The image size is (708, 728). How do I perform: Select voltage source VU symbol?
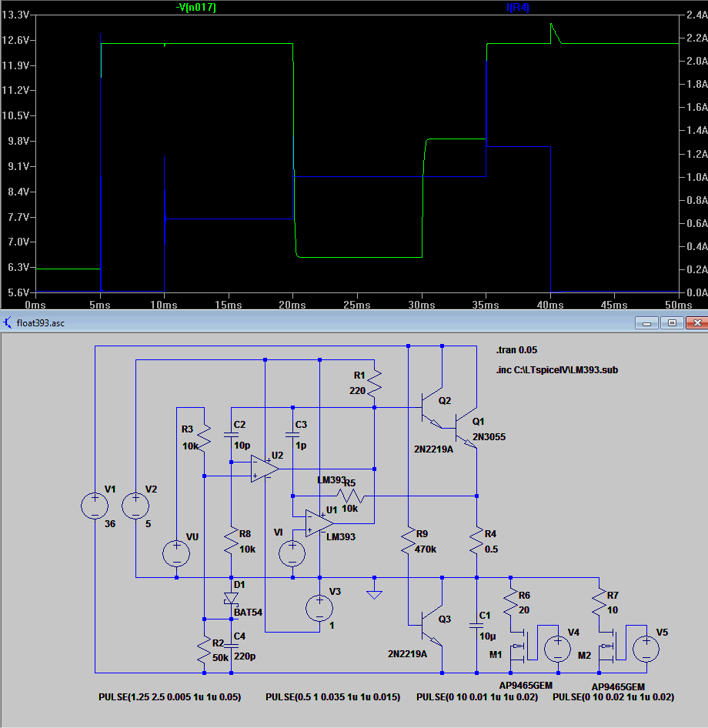coord(176,553)
